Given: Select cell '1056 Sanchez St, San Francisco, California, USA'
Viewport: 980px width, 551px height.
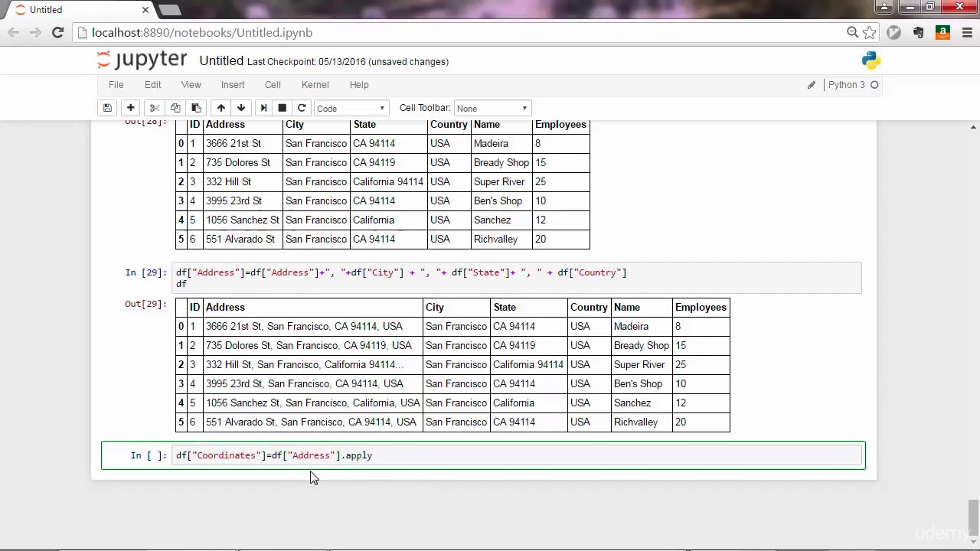Looking at the screenshot, I should [312, 403].
